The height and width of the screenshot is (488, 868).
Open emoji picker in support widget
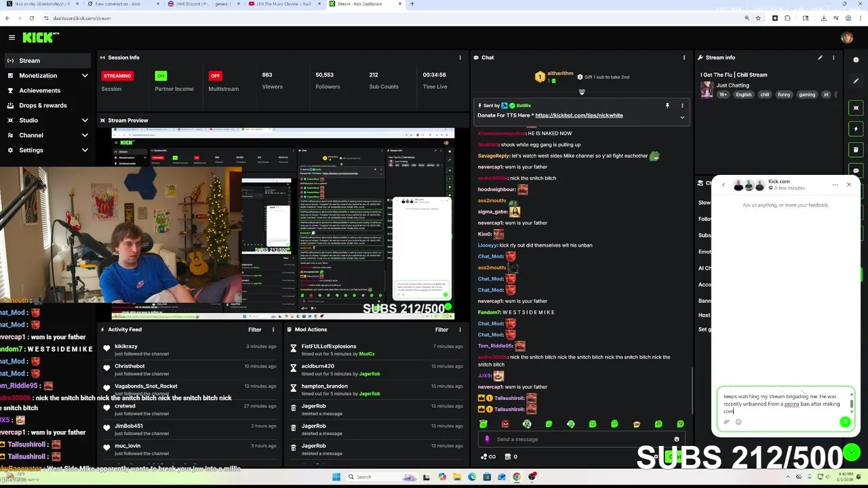pyautogui.click(x=738, y=422)
